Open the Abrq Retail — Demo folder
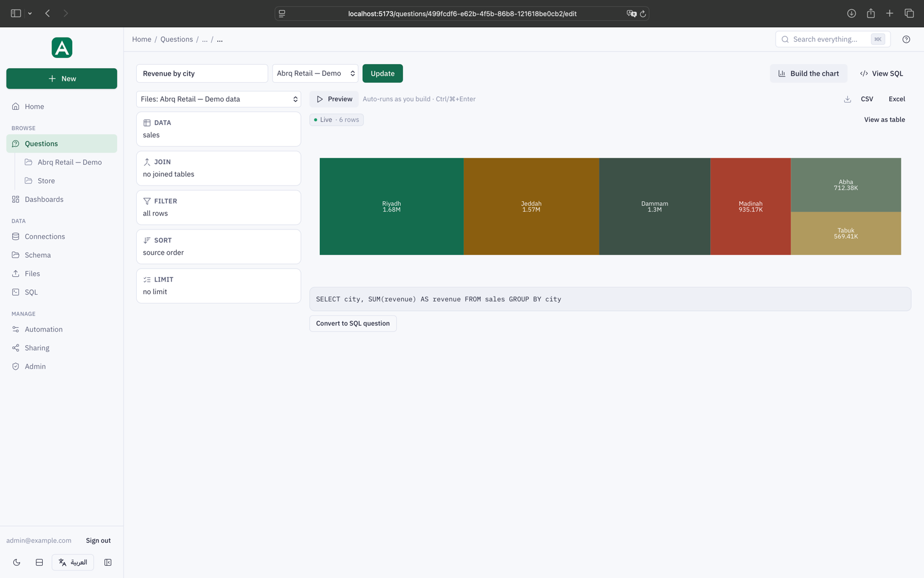The height and width of the screenshot is (578, 924). click(69, 162)
